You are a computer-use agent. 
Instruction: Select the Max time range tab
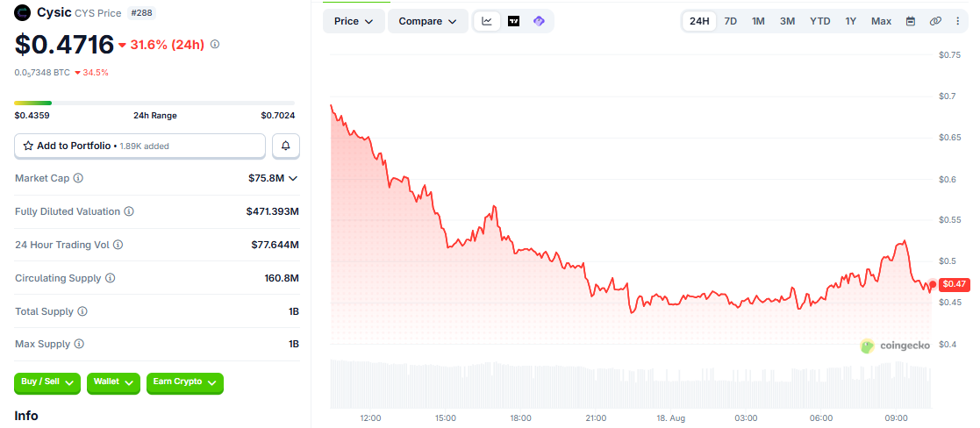881,21
